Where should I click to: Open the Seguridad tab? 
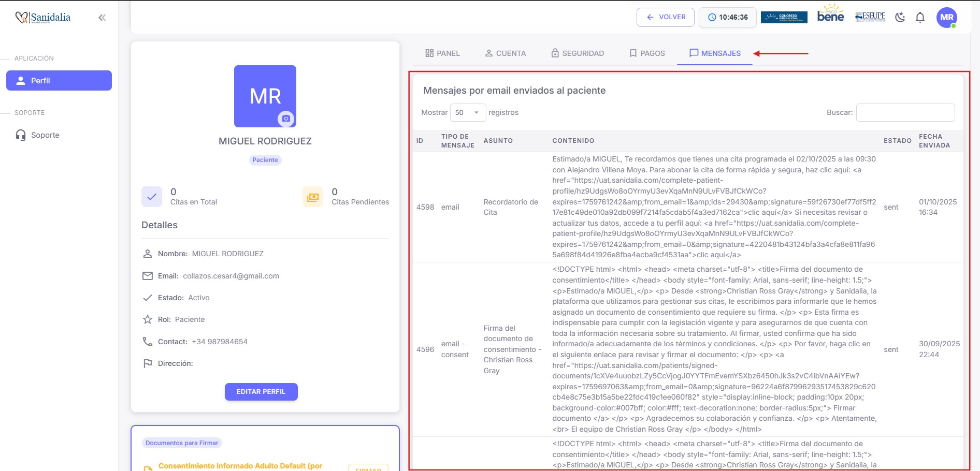pyautogui.click(x=578, y=53)
